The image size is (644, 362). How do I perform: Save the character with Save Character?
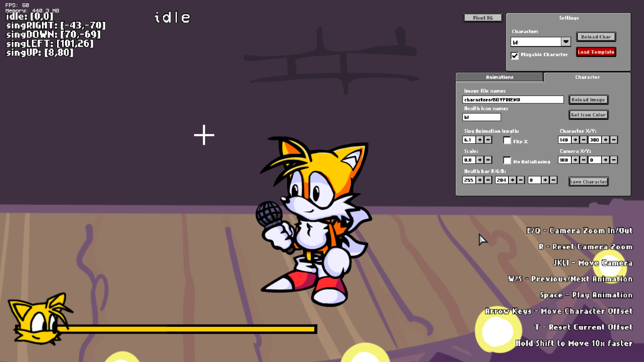point(588,181)
